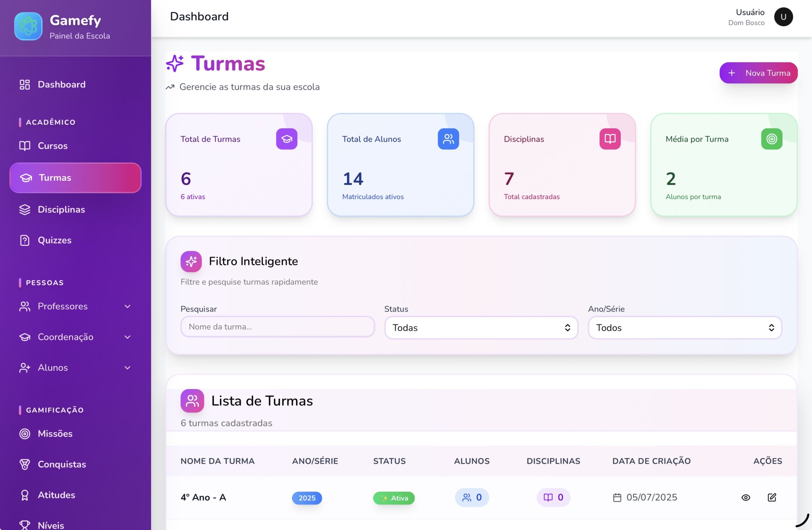This screenshot has width=812, height=530.
Task: Click the Nova Turma button
Action: click(758, 73)
